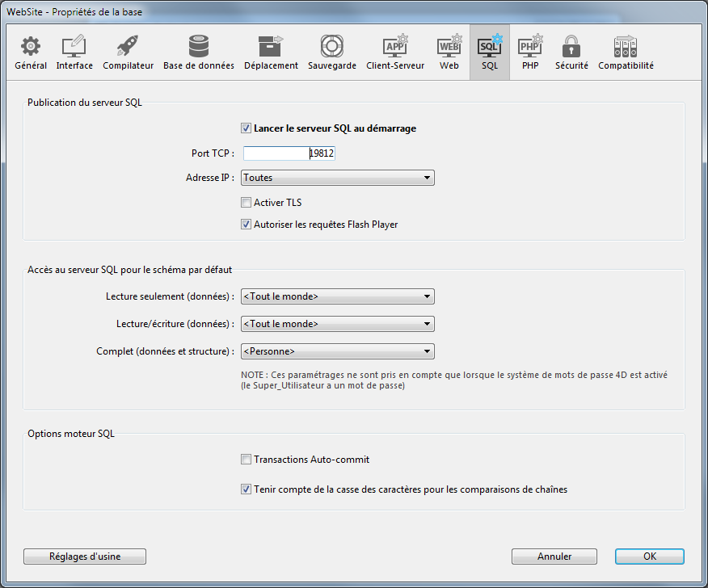Switch to the Compatibilité tab
Screen dimensions: 708x588
point(626,52)
